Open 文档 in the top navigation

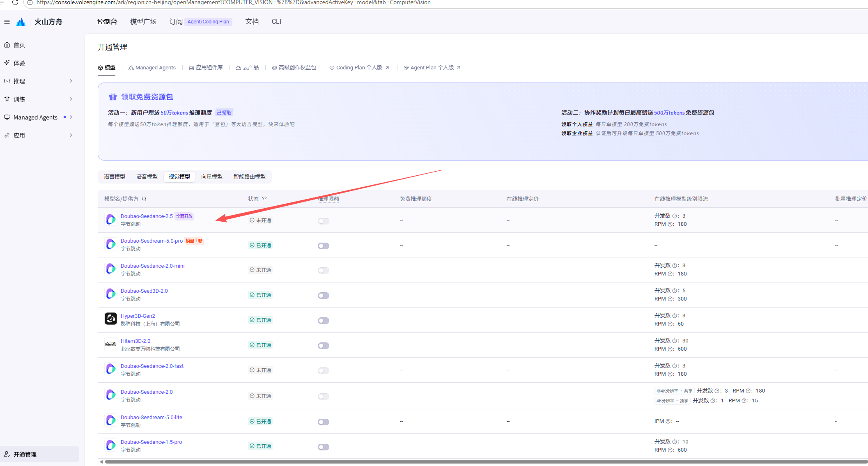[x=252, y=22]
